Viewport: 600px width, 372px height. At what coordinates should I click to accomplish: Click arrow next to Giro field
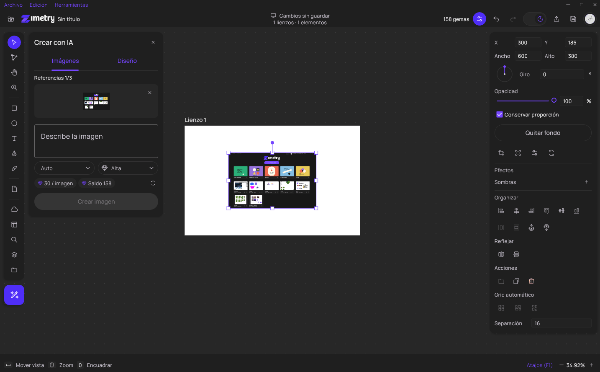pos(590,74)
